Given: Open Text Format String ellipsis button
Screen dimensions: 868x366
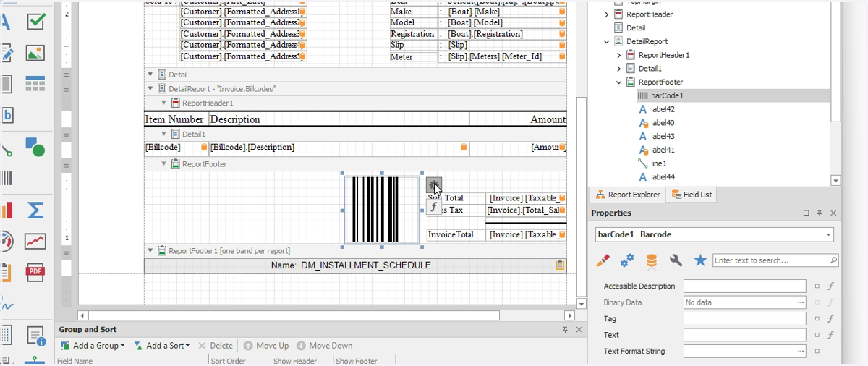Looking at the screenshot, I should [x=801, y=352].
